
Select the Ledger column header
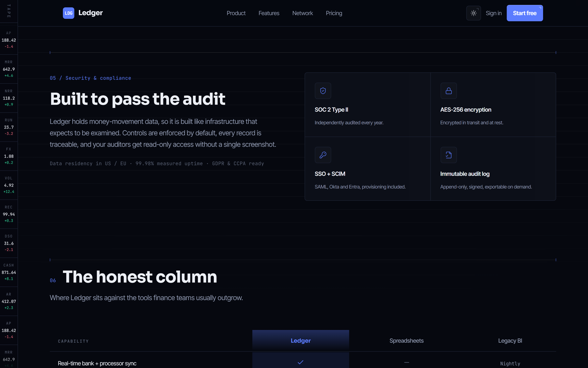(x=301, y=340)
